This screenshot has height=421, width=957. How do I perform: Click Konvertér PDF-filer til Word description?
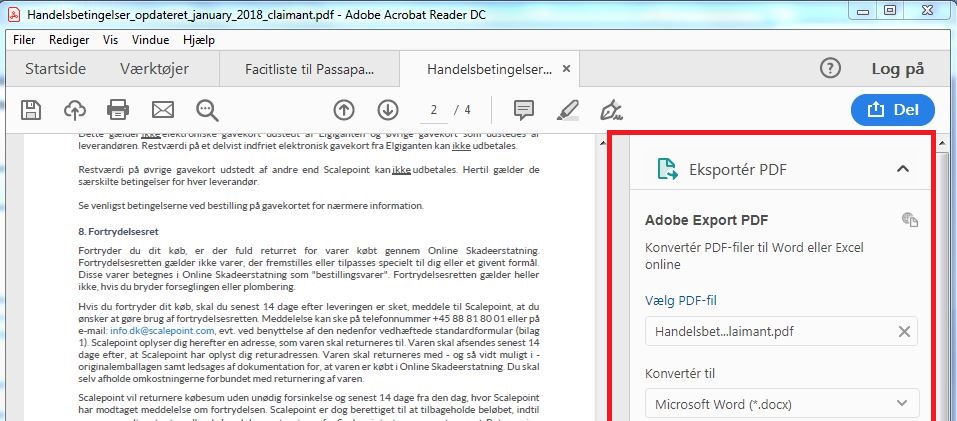point(754,256)
